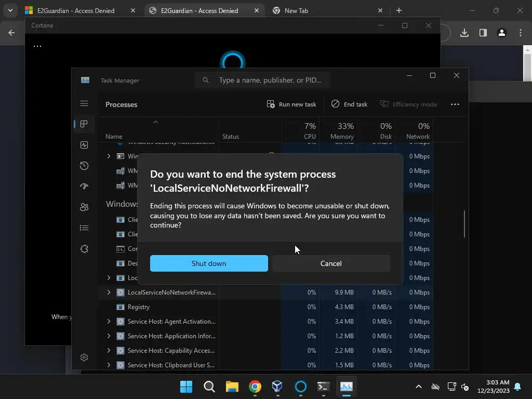
Task: Click Run new task in Task Manager
Action: (291, 104)
